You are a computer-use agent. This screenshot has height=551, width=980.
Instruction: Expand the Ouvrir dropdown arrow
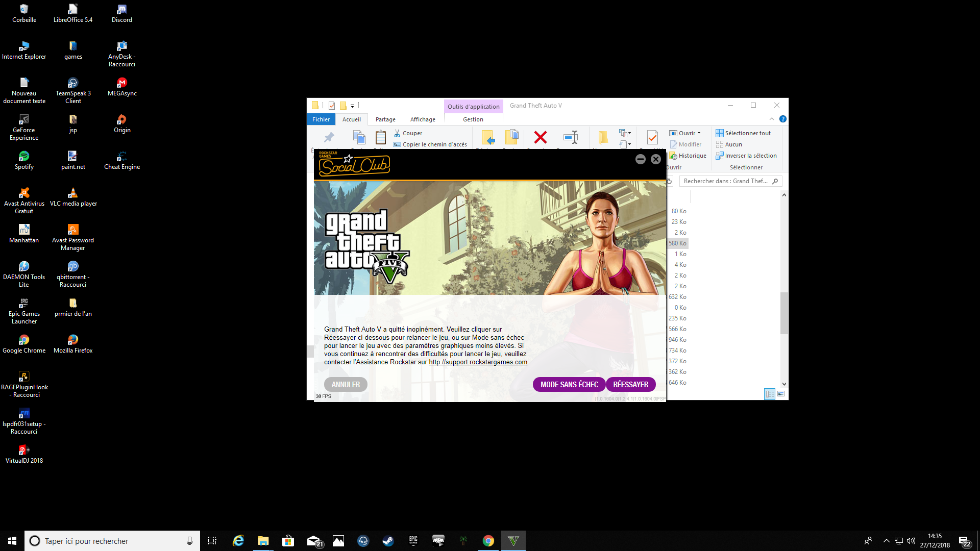coord(699,133)
